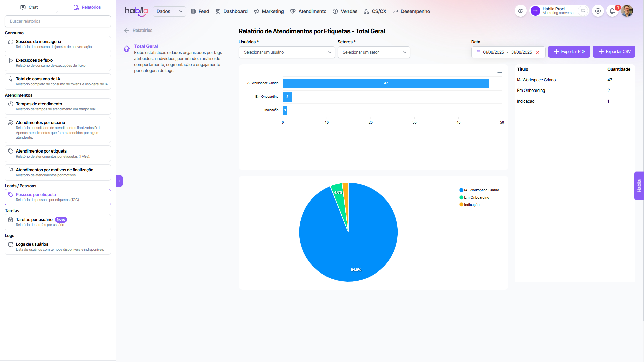Click the Exportar PDF button
644x362 pixels.
pos(569,52)
